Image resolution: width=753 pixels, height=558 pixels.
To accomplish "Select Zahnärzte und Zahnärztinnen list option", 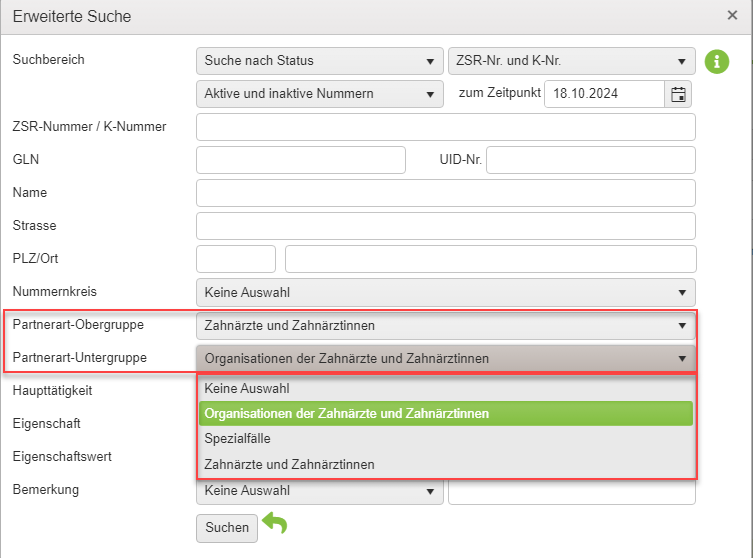I will [x=446, y=464].
